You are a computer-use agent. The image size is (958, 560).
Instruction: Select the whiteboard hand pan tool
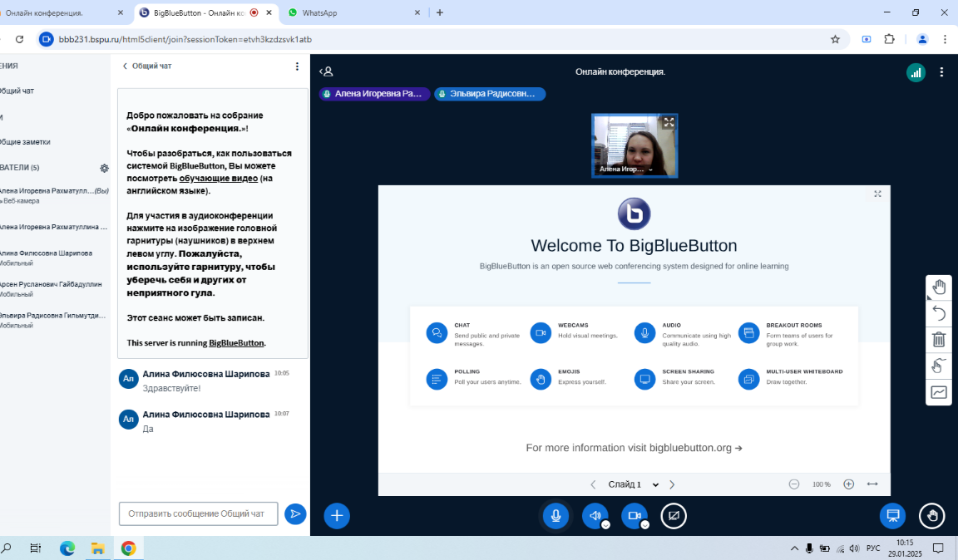click(939, 287)
